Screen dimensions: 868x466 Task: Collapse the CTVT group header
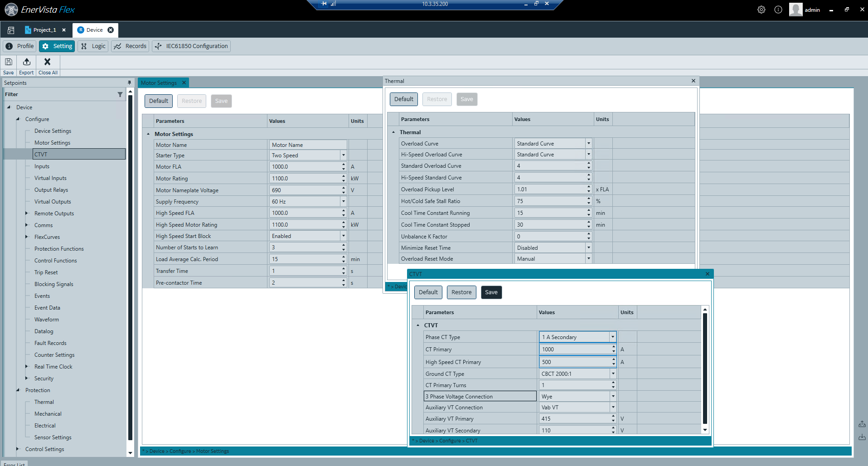pos(418,325)
